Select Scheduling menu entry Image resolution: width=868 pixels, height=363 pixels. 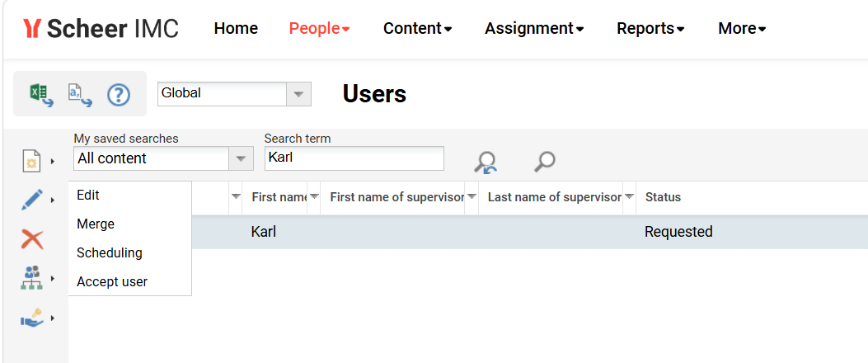(x=110, y=252)
